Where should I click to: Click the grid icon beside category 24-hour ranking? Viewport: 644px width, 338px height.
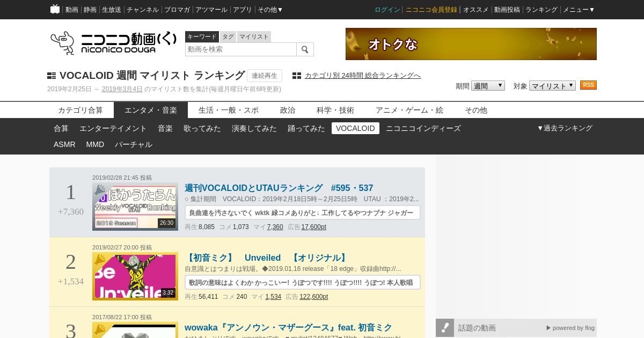coord(297,76)
